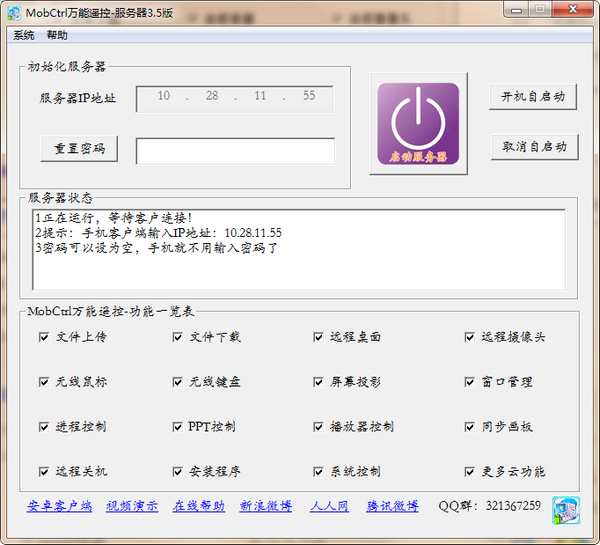This screenshot has height=545, width=600.
Task: Uncheck the 安装程序 checkbox
Action: click(x=178, y=472)
